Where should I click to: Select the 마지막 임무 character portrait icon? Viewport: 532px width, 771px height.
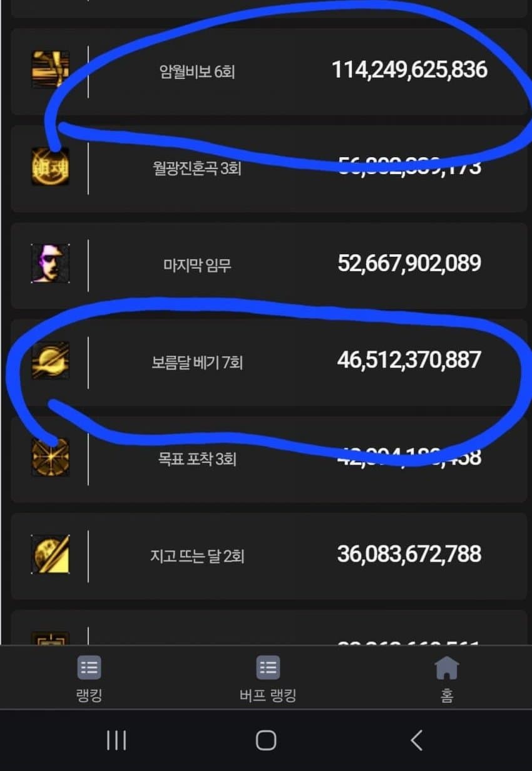tap(50, 264)
